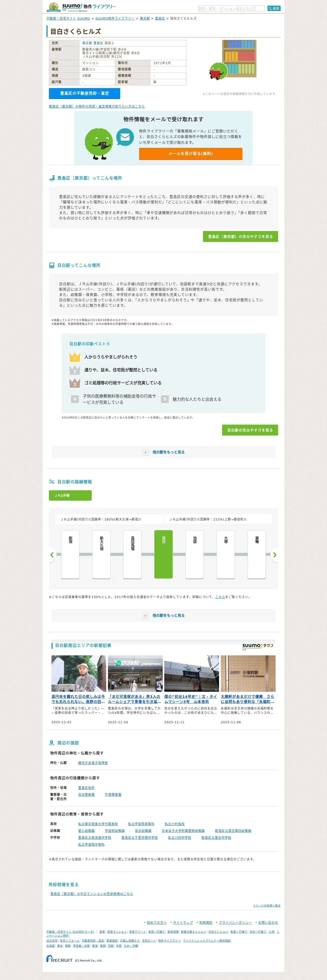
Task: Click the blue mail envelope icon
Action: click(x=125, y=137)
